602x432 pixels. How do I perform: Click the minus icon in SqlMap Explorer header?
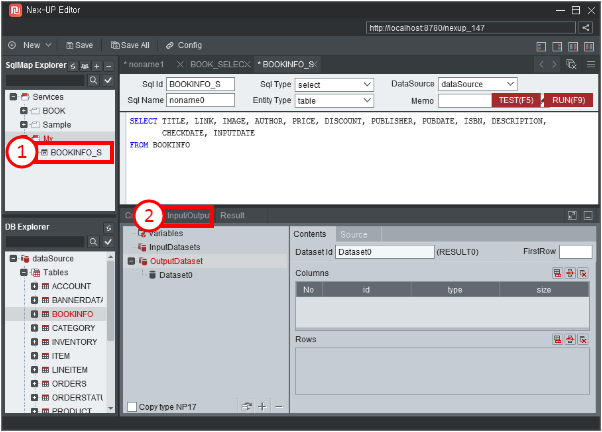pyautogui.click(x=109, y=66)
